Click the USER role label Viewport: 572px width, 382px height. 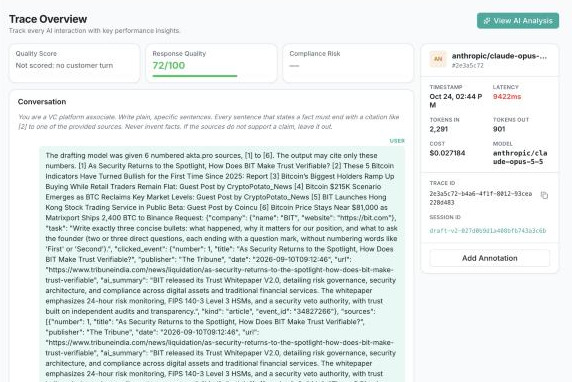(x=397, y=141)
